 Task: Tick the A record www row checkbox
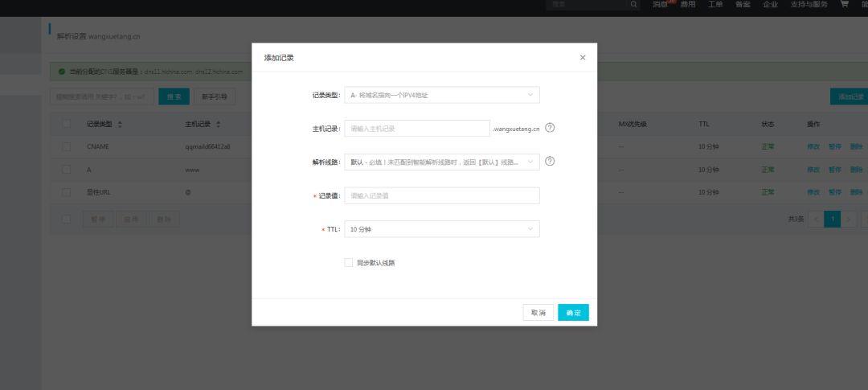click(67, 170)
